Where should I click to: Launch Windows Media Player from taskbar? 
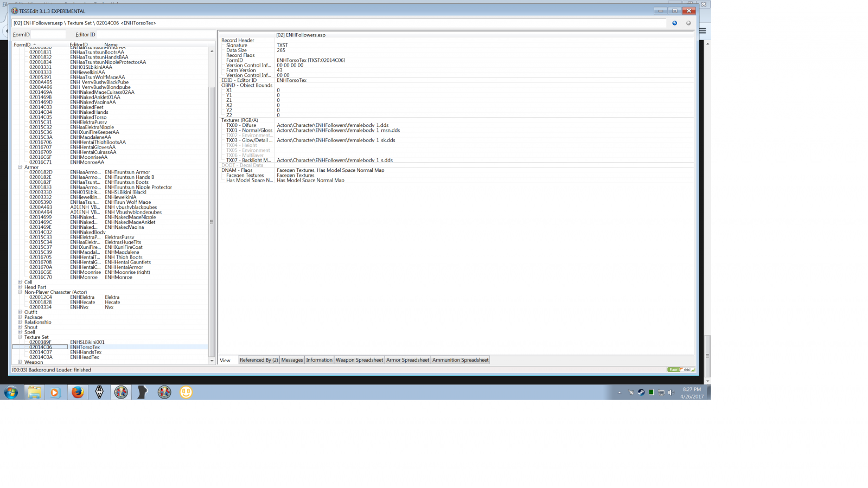coord(54,392)
